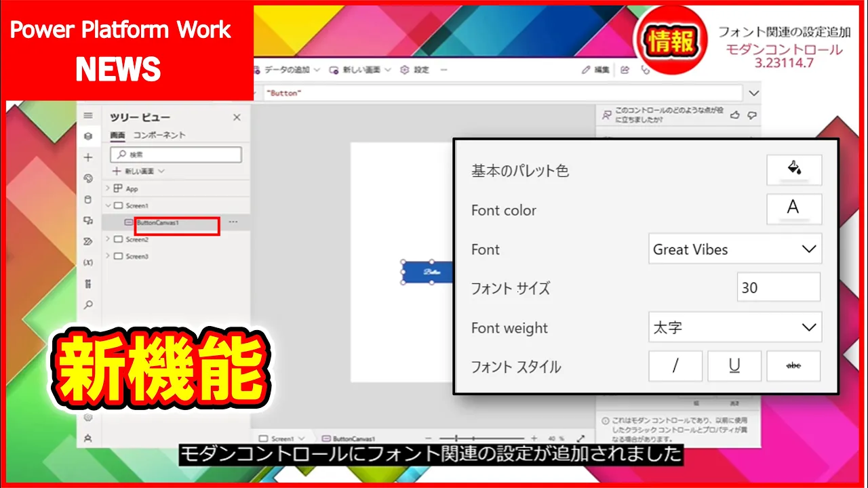Open the account icon at rail bottom
The image size is (868, 488).
88,439
